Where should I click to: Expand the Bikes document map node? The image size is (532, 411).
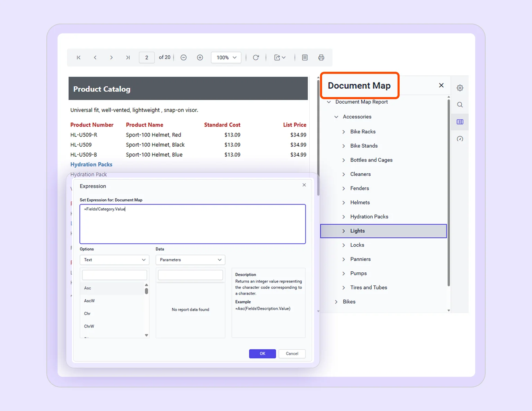pos(336,301)
